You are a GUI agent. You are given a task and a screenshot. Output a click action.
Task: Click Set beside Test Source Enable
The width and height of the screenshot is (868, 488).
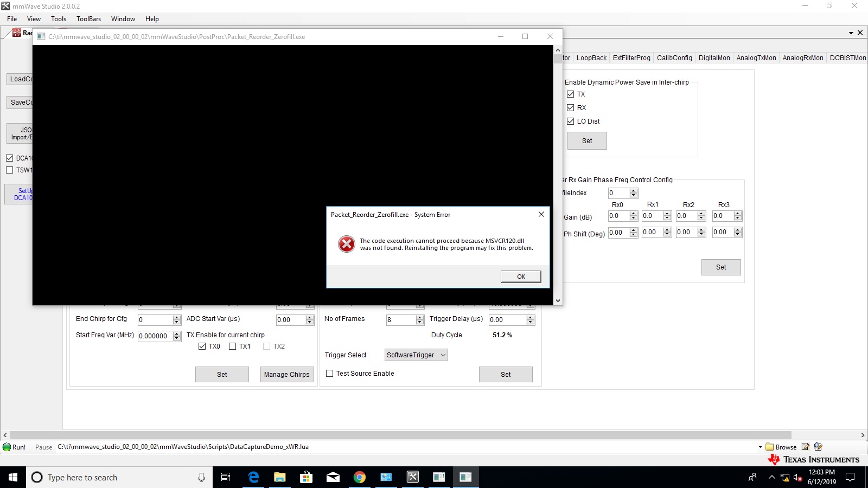coord(506,375)
